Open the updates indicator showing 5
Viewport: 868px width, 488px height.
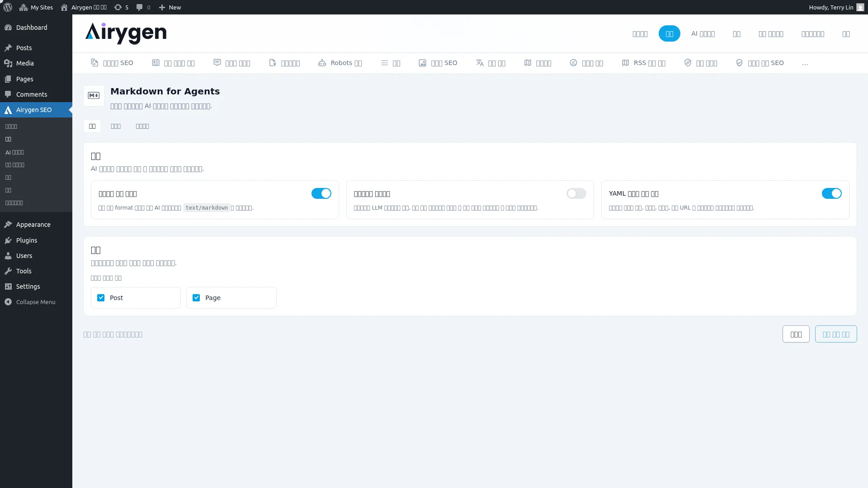click(x=121, y=7)
